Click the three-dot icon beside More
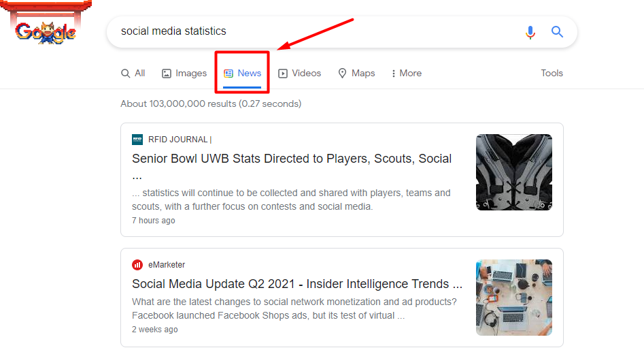The height and width of the screenshot is (350, 644). point(394,74)
